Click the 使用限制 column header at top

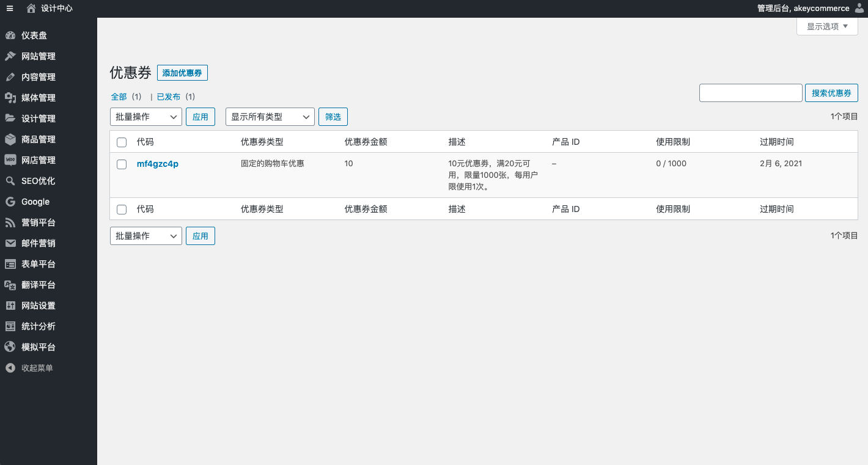point(673,142)
